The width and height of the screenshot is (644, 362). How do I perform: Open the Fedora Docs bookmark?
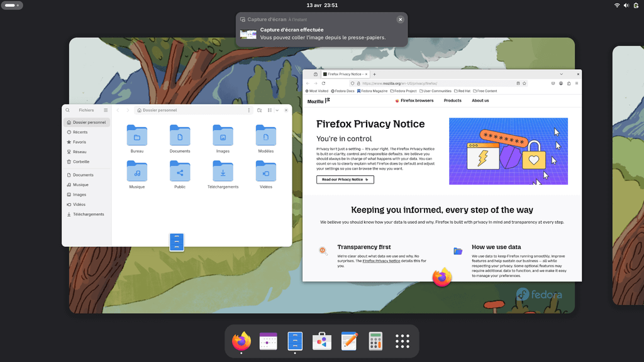pos(343,91)
